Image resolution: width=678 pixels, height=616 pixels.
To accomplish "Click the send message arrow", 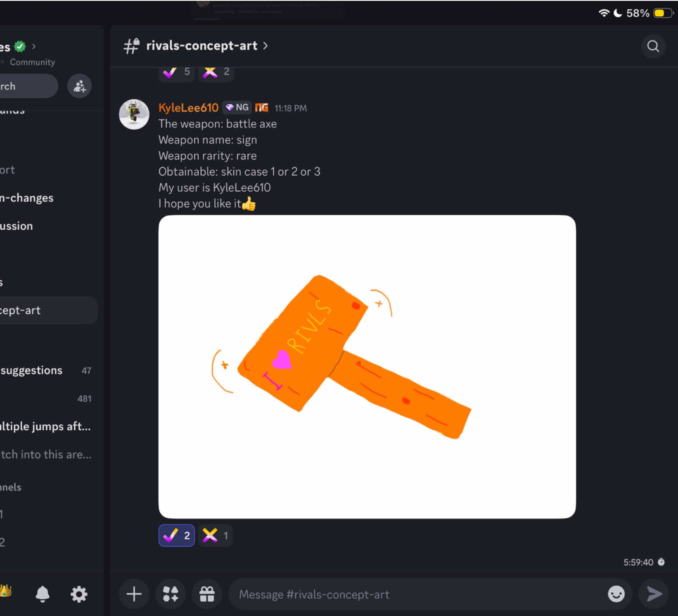I will (x=654, y=594).
